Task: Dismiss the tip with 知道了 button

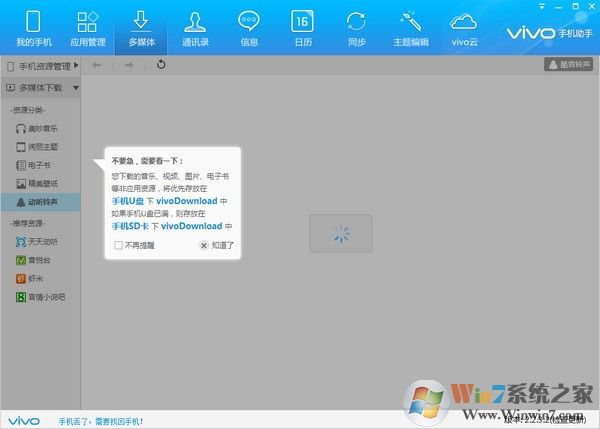Action: pyautogui.click(x=216, y=244)
